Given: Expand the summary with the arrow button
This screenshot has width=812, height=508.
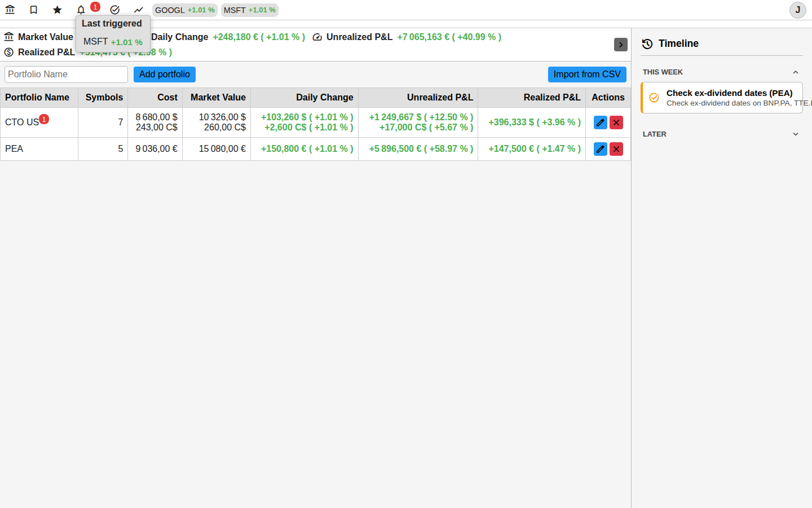Looking at the screenshot, I should click(621, 45).
